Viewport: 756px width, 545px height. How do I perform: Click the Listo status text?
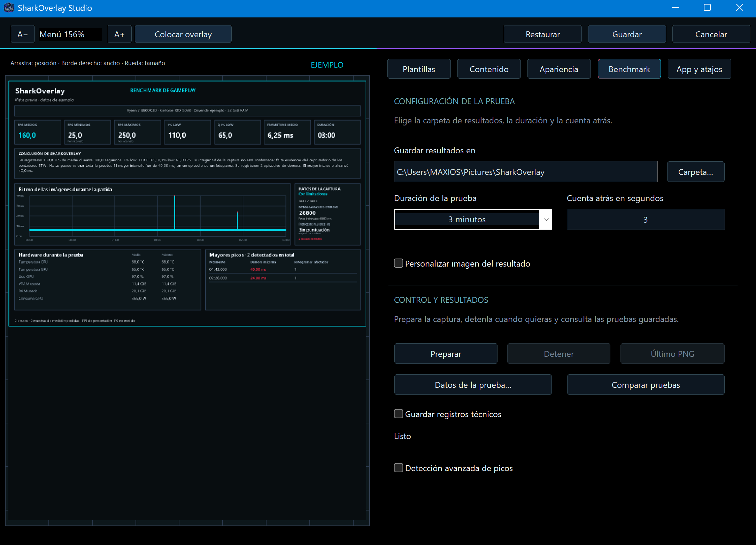click(x=402, y=436)
